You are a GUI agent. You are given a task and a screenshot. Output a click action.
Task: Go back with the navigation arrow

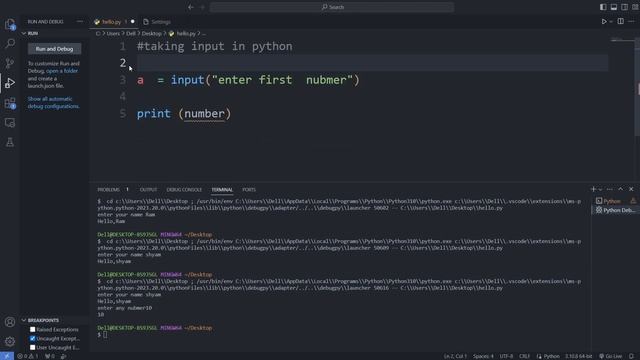(191, 7)
